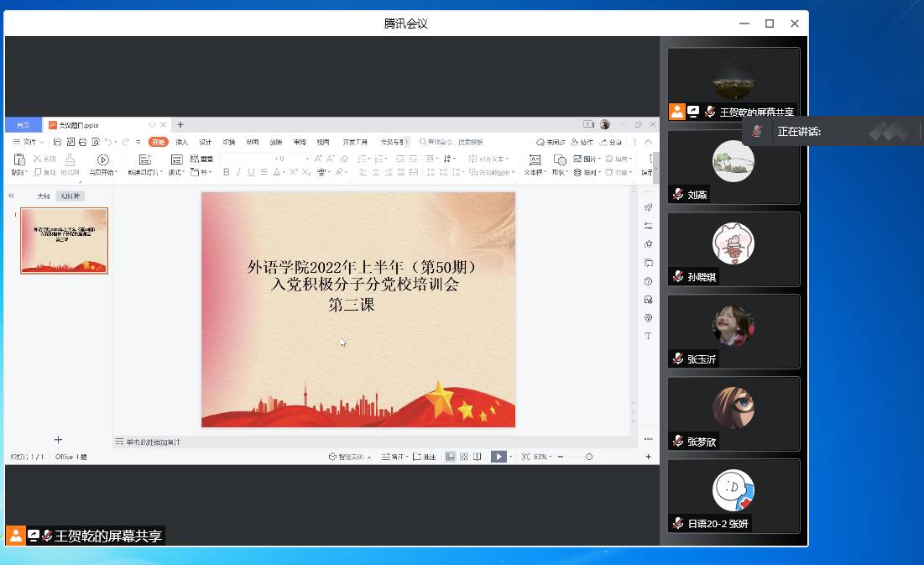Screen dimensions: 924x565
Task: Click the New Slide icon
Action: pos(144,160)
